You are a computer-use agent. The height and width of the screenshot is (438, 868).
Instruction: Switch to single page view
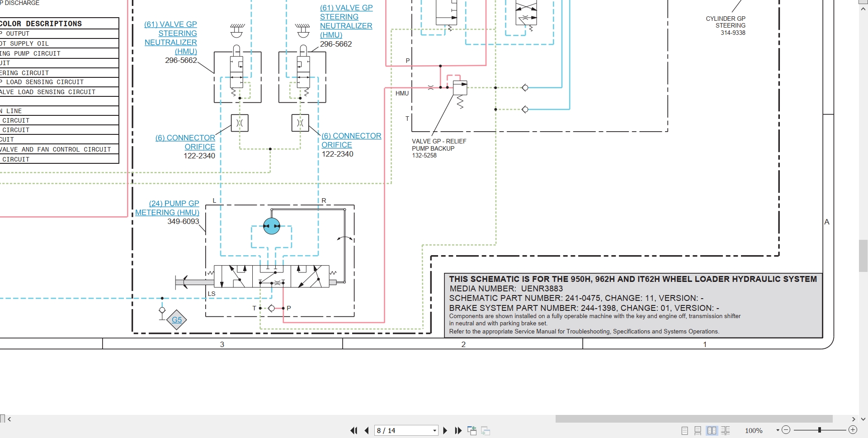[x=684, y=431]
